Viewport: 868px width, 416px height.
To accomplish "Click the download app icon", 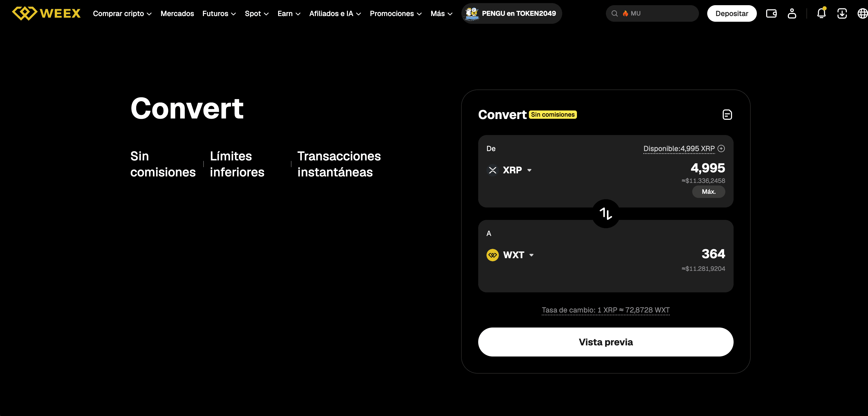I will (842, 13).
